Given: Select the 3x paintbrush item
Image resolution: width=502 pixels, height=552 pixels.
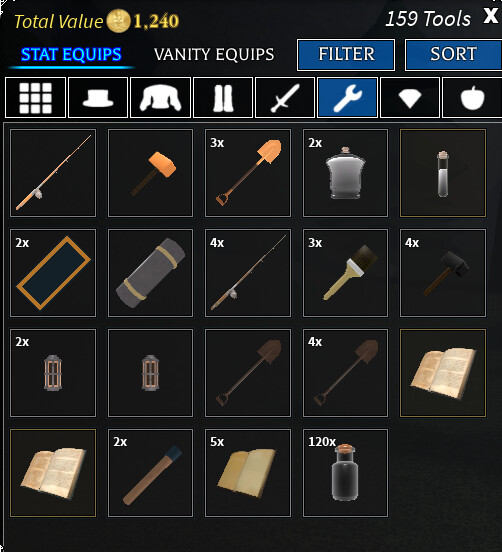Looking at the screenshot, I should [345, 273].
